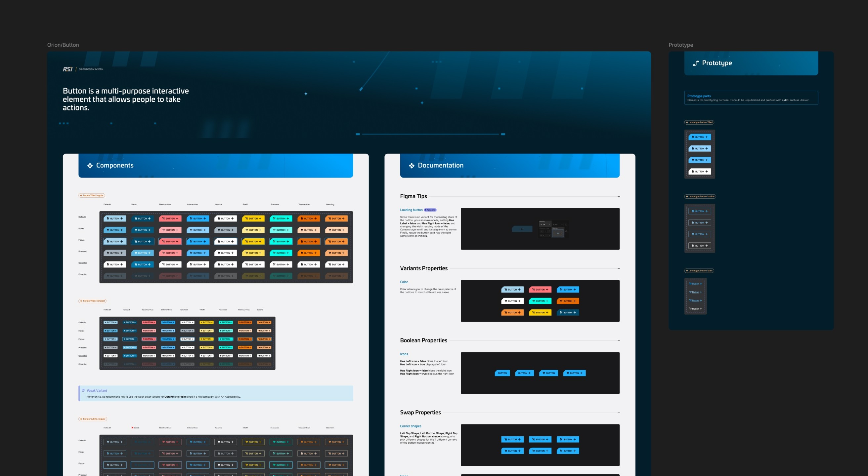
Task: Click the Components header diamond icon
Action: coord(90,166)
